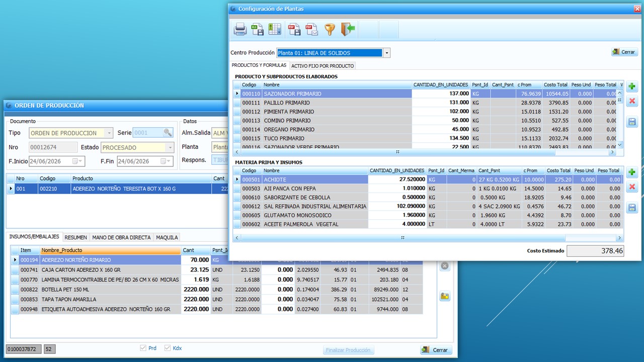
Task: Open the RESUMEN tab
Action: pyautogui.click(x=75, y=237)
